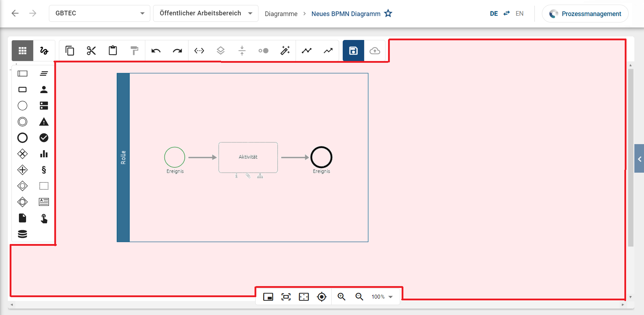Click the Neues BPMN Diagramm breadcrumb
The width and height of the screenshot is (644, 315).
pyautogui.click(x=346, y=14)
